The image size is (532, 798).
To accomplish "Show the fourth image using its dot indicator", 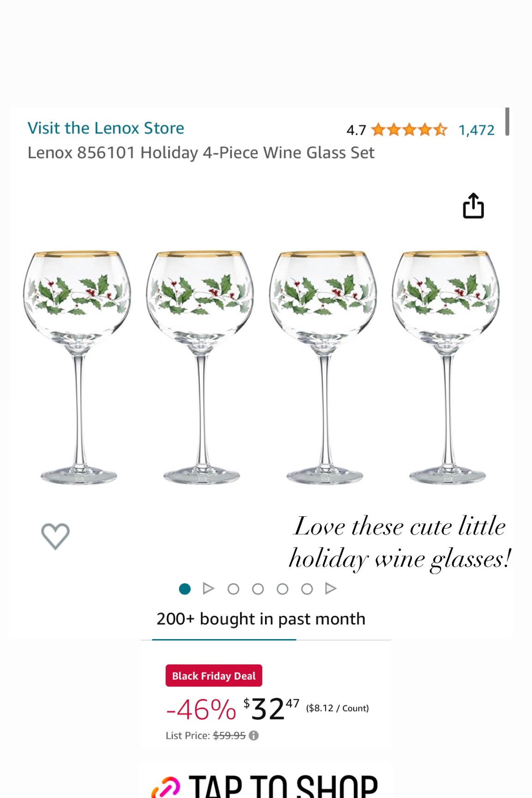I will pos(283,589).
